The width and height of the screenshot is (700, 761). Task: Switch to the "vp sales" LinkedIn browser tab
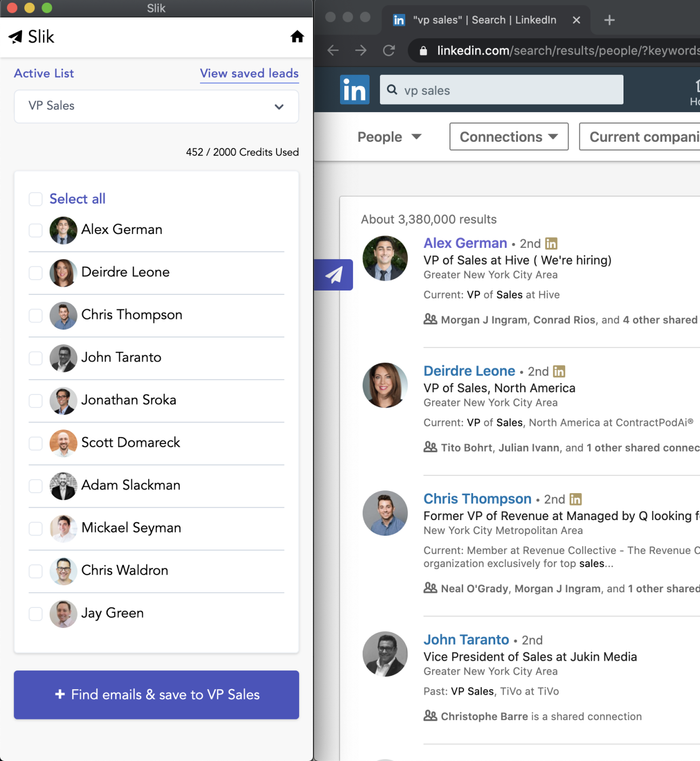(486, 20)
